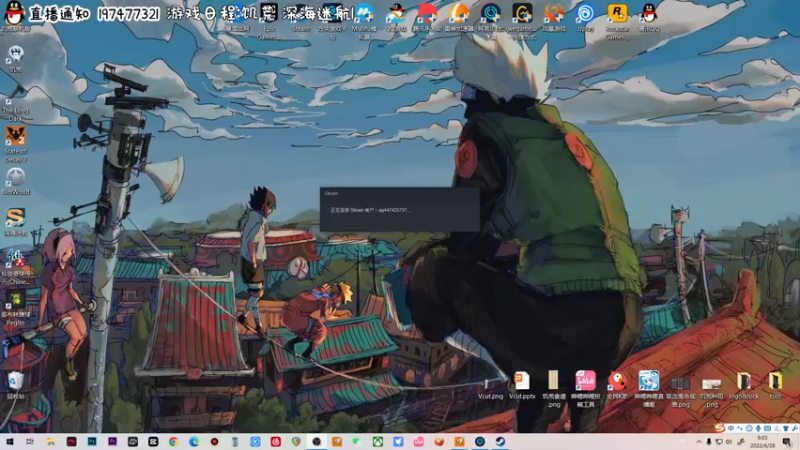This screenshot has width=800, height=450.
Task: Select The Long Dark desktop shortcut
Action: (15, 105)
